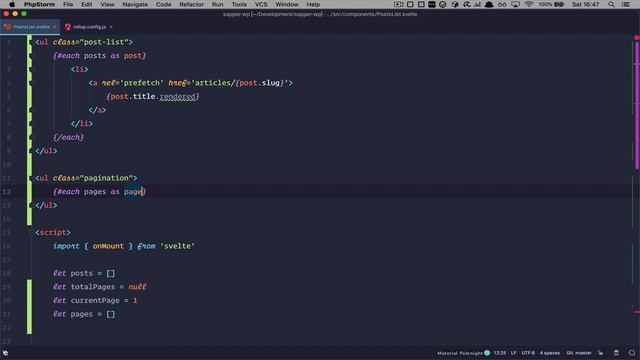Viewport: 640px width, 360px height.
Task: Open the Window menu
Action: pyautogui.click(x=287, y=4)
